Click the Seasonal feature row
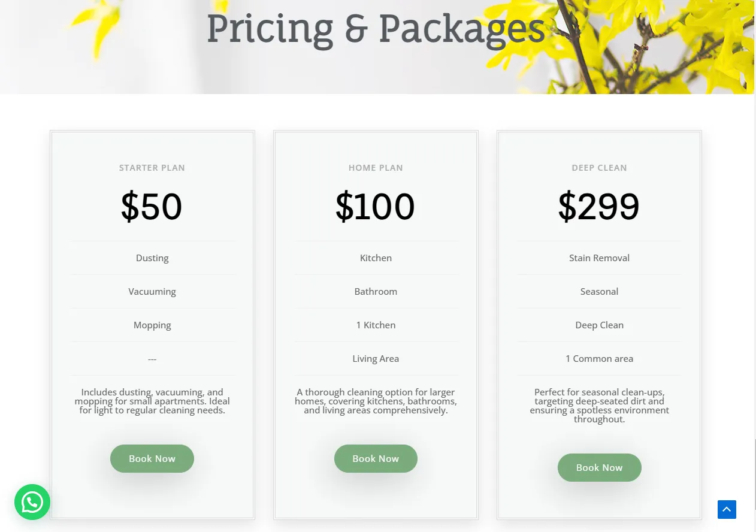 599,292
